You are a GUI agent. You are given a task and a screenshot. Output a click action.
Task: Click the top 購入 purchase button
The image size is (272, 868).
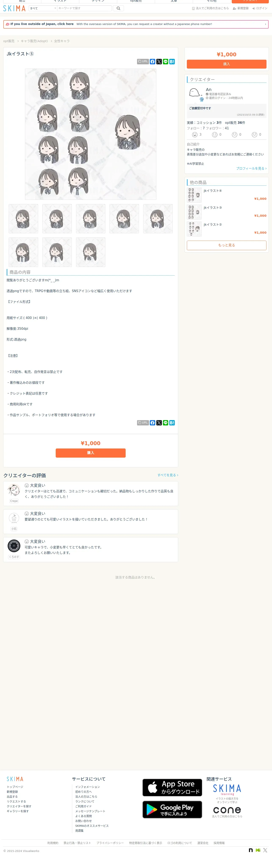[x=226, y=64]
